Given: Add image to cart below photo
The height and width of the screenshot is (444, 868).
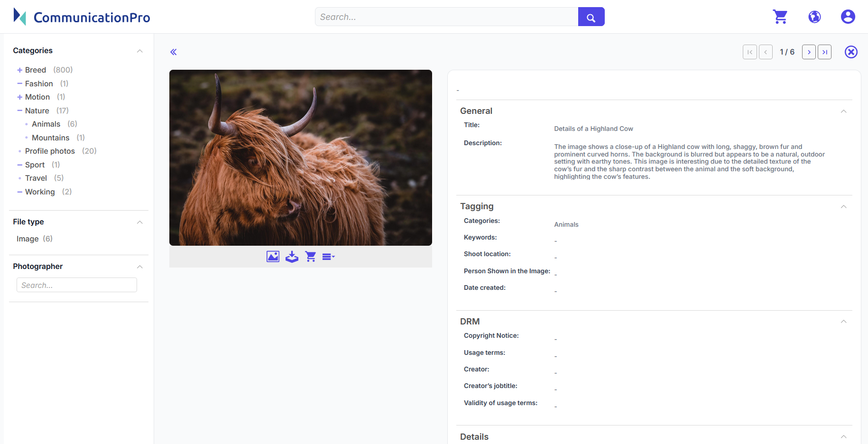Looking at the screenshot, I should [311, 257].
